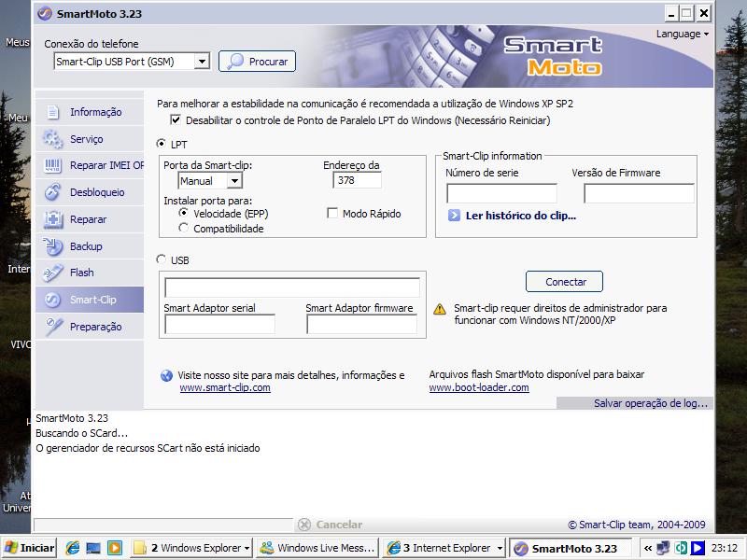
Task: Click the taskbar clock 23:12
Action: [x=725, y=548]
